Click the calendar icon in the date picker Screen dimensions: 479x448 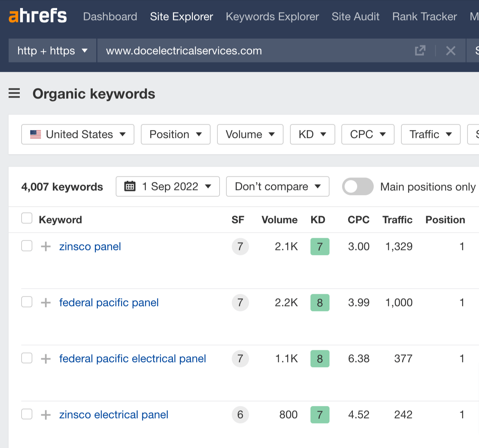[130, 186]
